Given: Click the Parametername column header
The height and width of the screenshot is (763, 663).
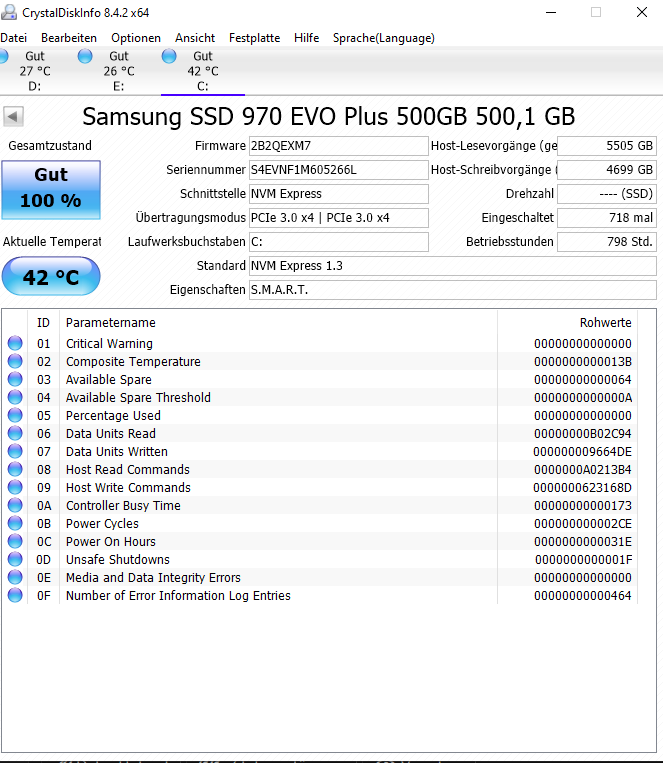Looking at the screenshot, I should (278, 323).
